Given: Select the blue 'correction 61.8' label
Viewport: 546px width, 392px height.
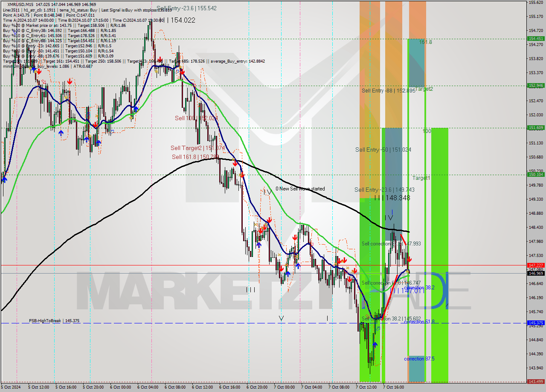Looking at the screenshot, I should [419, 322].
